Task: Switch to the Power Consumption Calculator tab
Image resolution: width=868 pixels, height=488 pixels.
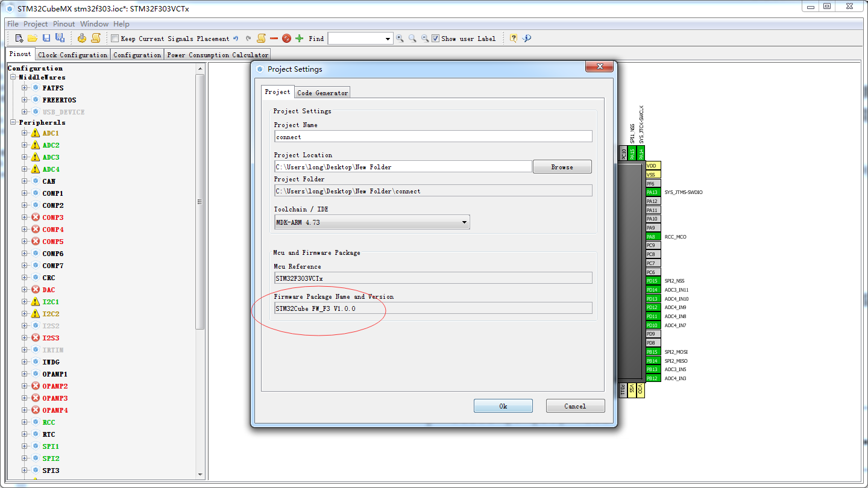Action: tap(218, 55)
